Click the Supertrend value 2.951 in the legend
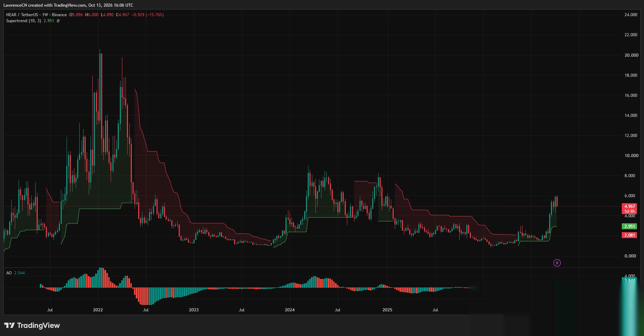 point(49,21)
